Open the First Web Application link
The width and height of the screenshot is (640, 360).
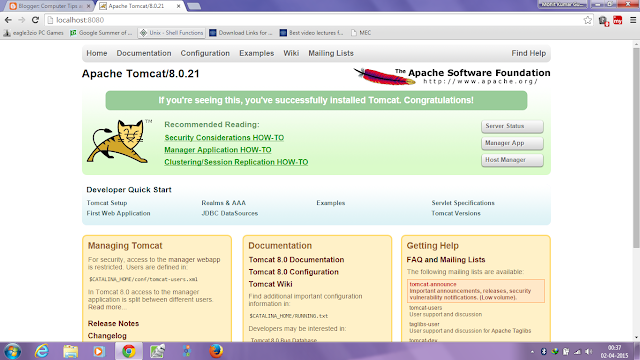click(118, 213)
